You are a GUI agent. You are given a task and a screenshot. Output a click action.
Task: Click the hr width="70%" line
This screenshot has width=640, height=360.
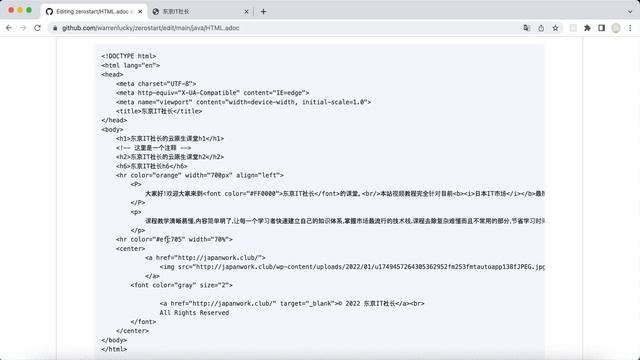(174, 239)
